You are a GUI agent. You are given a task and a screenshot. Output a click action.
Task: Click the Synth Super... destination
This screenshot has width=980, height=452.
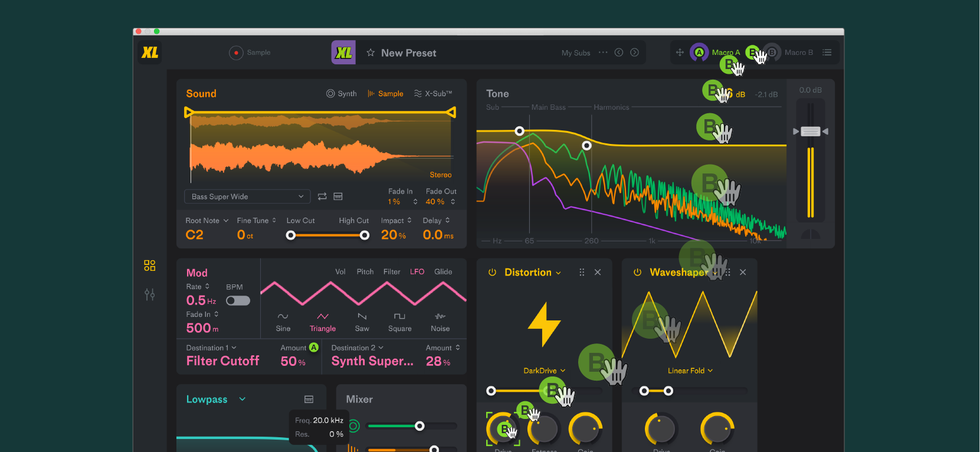[372, 361]
